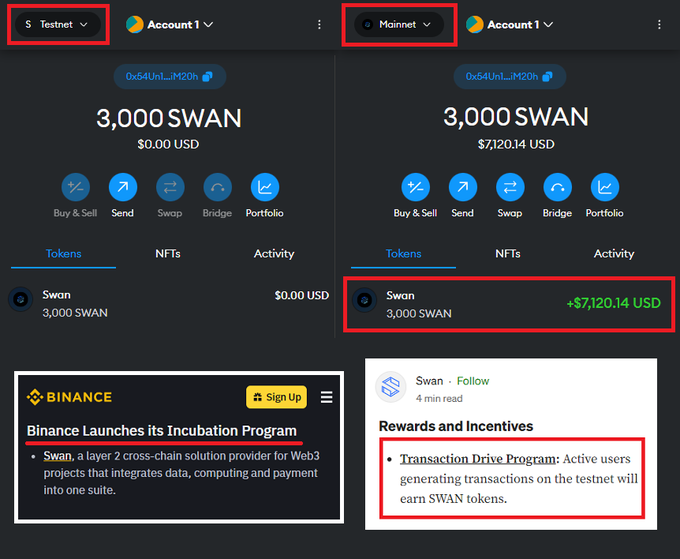Screen dimensions: 680x559
Task: Open Portfolio icon in Mainnet wallet
Action: pyautogui.click(x=605, y=187)
